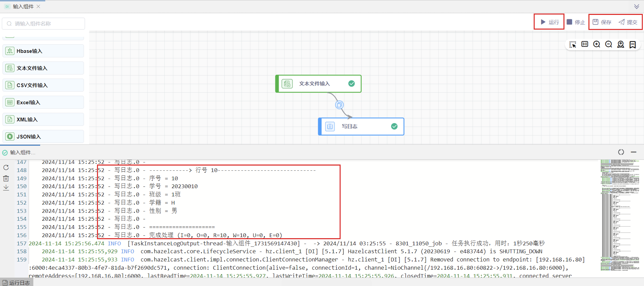644x286 pixels.
Task: Click the download log icon
Action: (x=6, y=188)
